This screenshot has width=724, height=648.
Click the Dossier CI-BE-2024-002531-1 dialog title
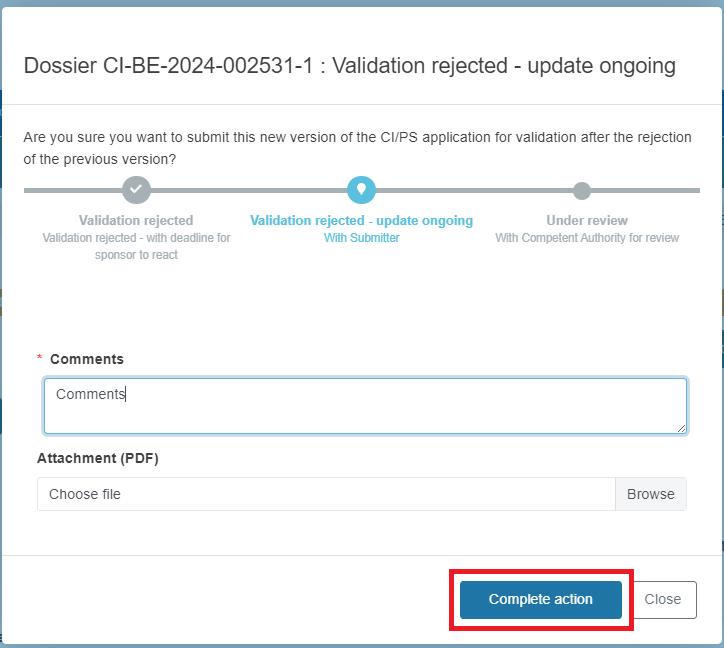pos(350,66)
